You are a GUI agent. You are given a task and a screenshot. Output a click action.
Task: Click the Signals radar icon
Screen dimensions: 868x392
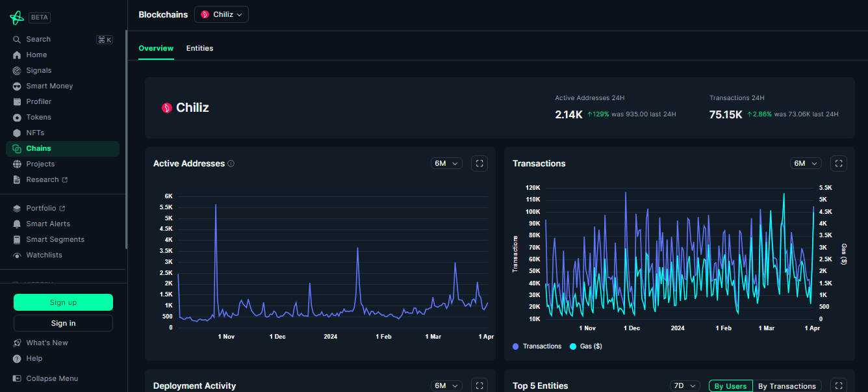17,71
